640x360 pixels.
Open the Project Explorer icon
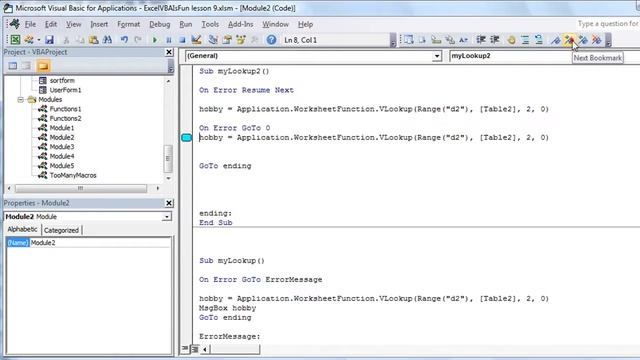(213, 40)
